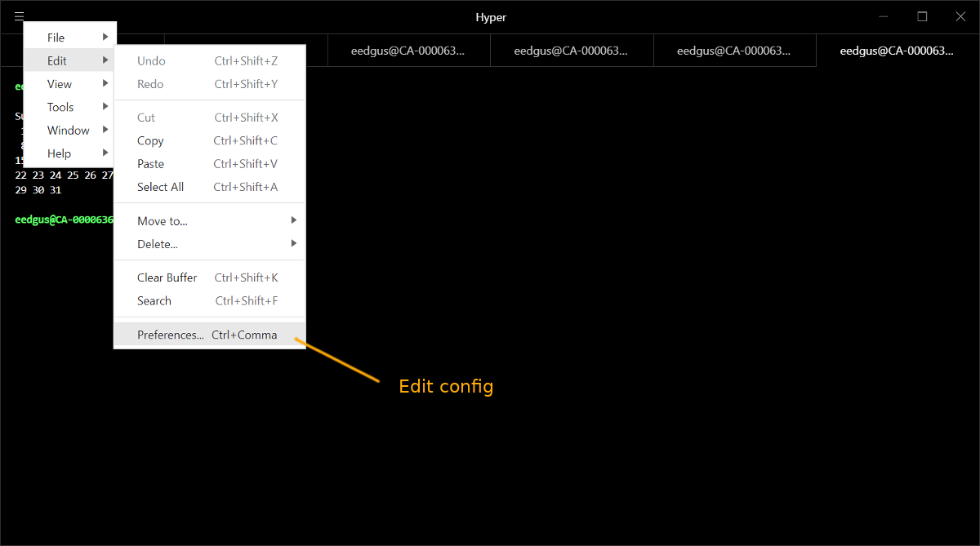Expand the Window submenu arrow
This screenshot has width=980, height=546.
(x=105, y=130)
